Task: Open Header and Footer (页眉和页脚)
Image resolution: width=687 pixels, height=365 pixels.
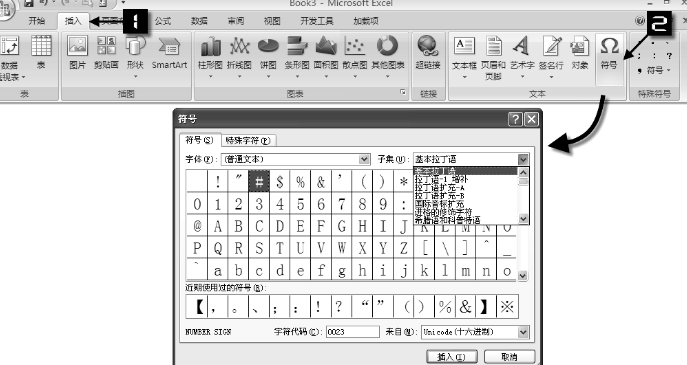Action: [x=493, y=58]
